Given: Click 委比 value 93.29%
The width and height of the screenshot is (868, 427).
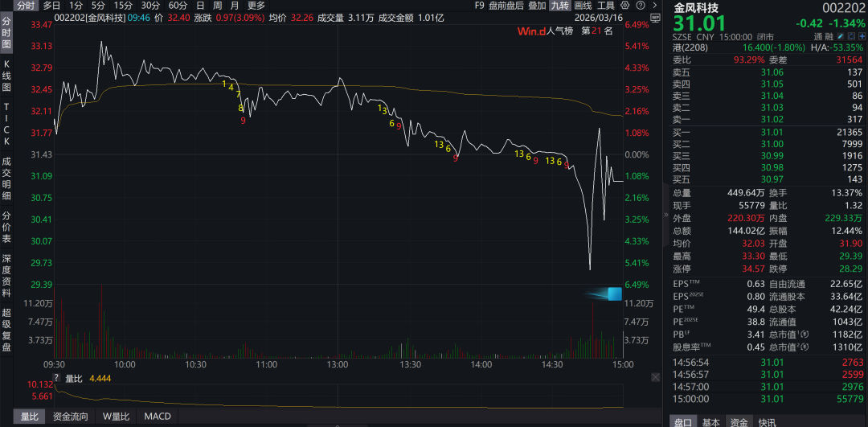Looking at the screenshot, I should [x=748, y=60].
